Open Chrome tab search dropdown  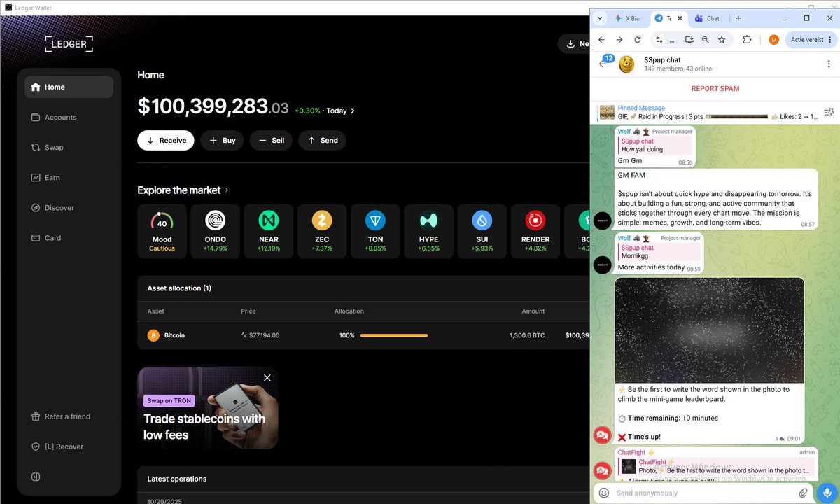(600, 18)
